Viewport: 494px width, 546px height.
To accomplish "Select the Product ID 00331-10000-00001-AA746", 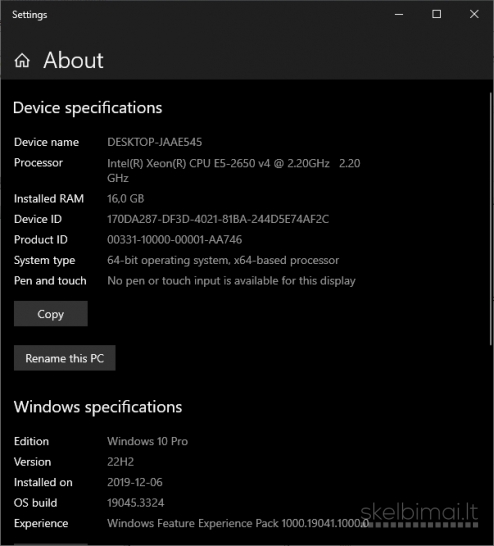I will click(x=174, y=240).
